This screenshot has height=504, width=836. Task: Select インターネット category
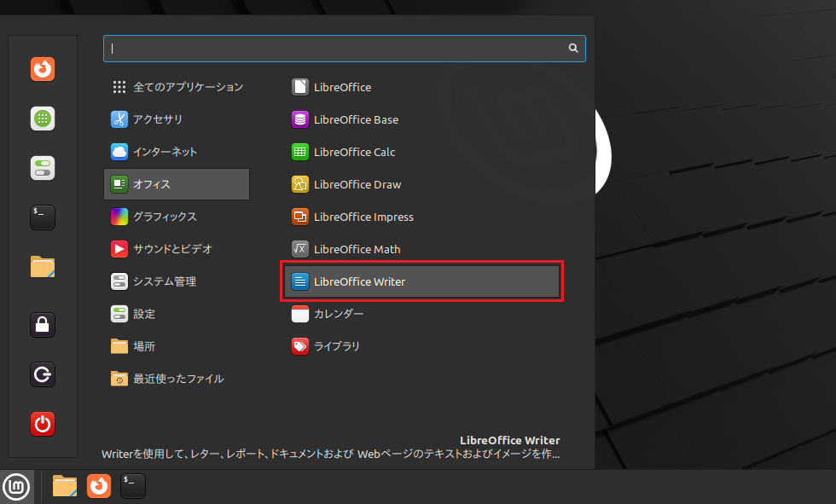(x=177, y=152)
